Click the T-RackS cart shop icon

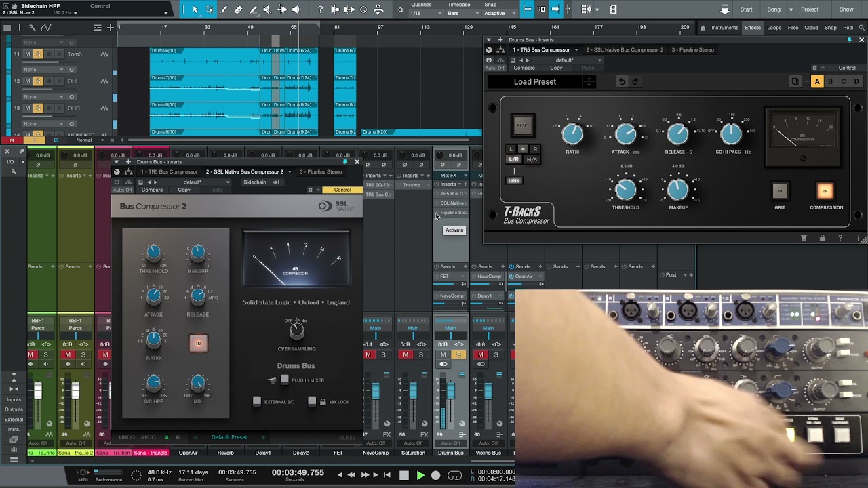[x=804, y=238]
